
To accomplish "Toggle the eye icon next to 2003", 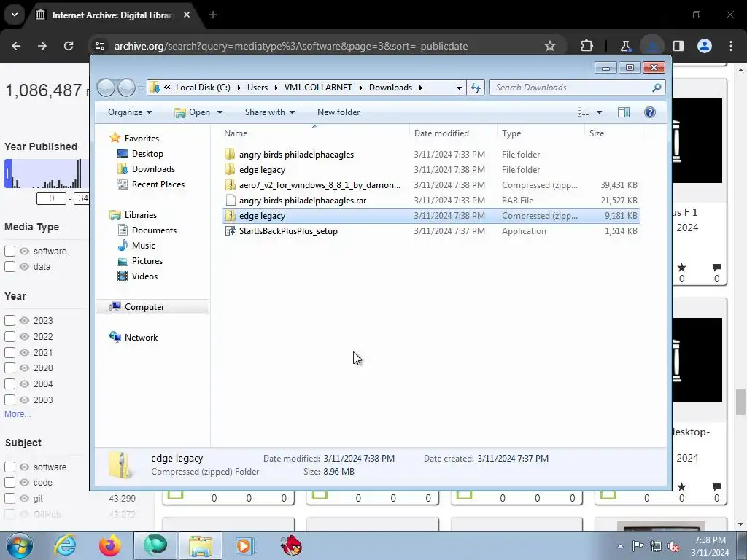I will tap(24, 400).
